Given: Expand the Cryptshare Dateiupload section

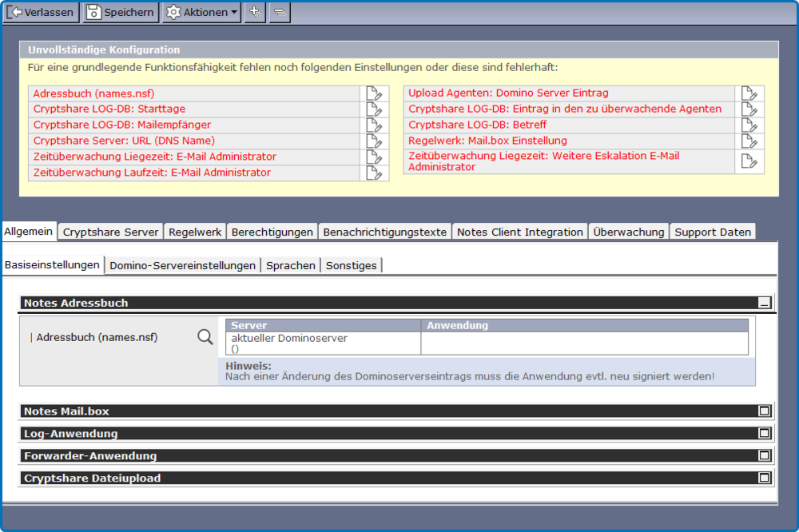Looking at the screenshot, I should (x=764, y=478).
